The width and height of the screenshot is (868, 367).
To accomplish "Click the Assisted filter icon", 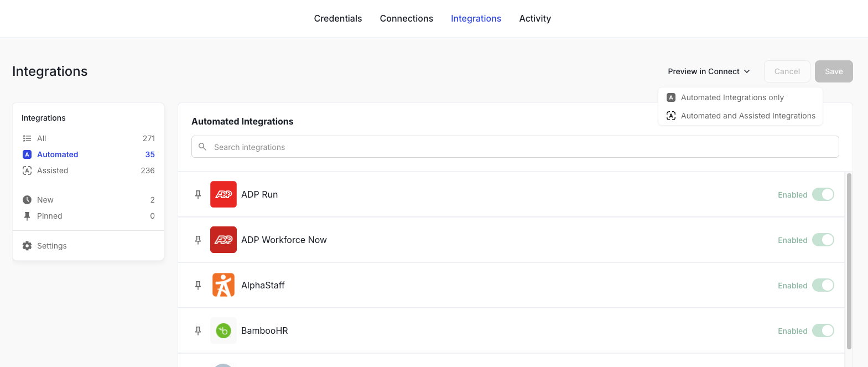I will point(27,170).
